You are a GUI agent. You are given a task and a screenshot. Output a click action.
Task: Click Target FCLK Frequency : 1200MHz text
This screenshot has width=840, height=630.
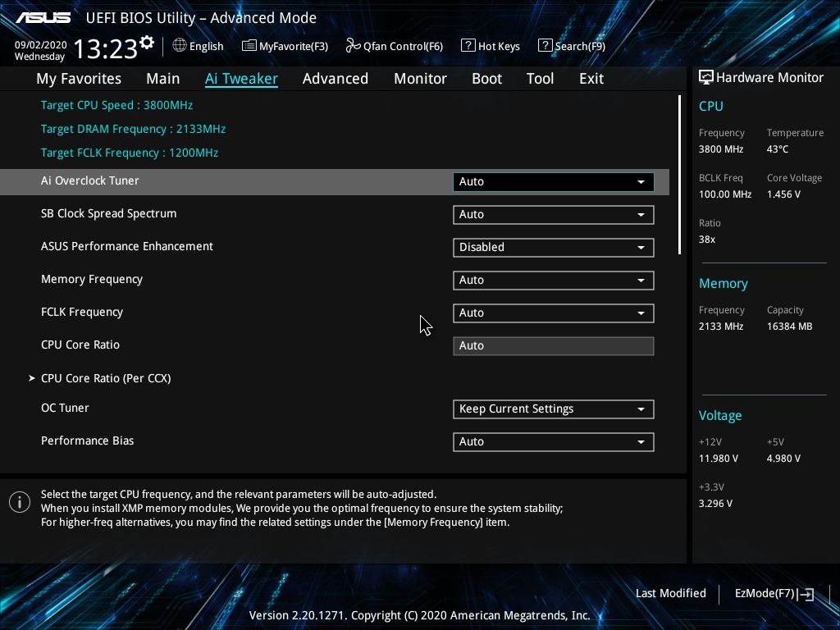click(130, 153)
